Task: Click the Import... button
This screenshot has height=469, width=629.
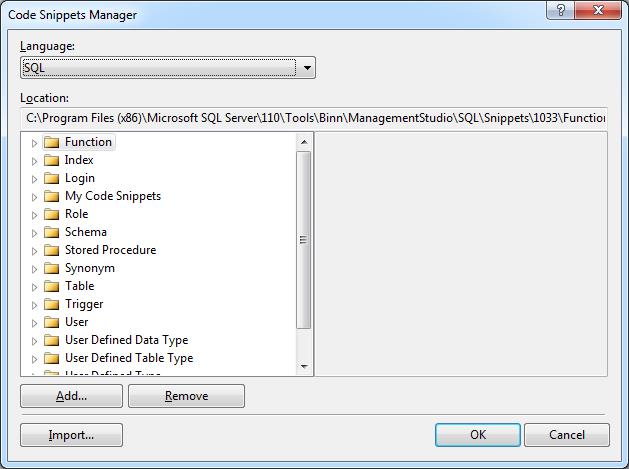Action: [x=71, y=435]
